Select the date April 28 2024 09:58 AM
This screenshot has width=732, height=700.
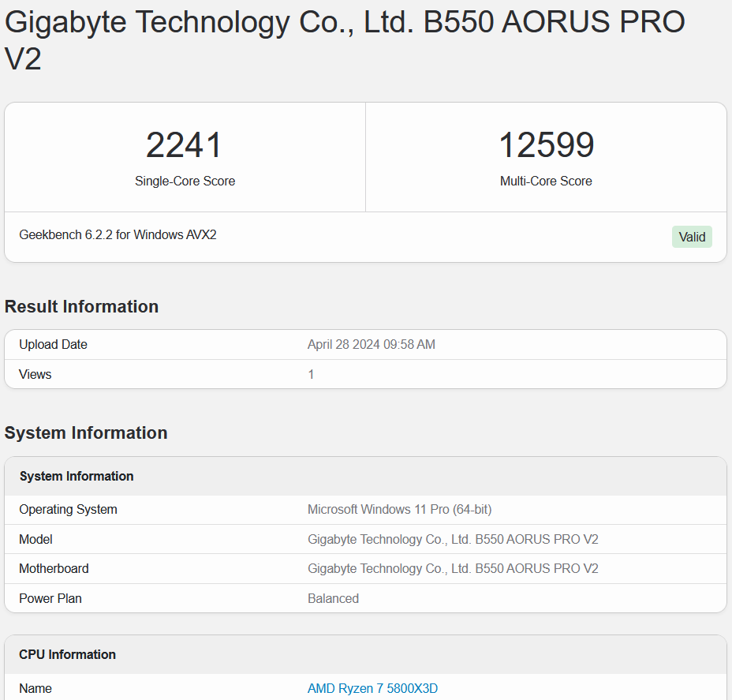pos(372,345)
